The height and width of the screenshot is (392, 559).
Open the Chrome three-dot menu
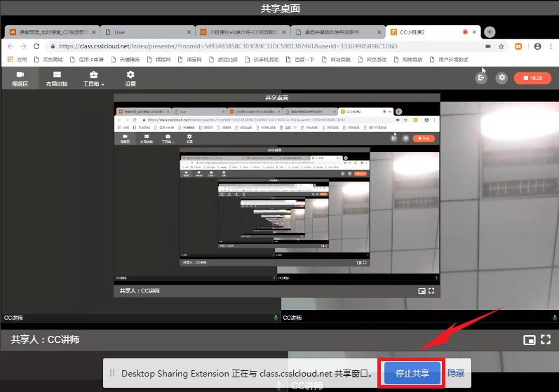click(x=552, y=46)
